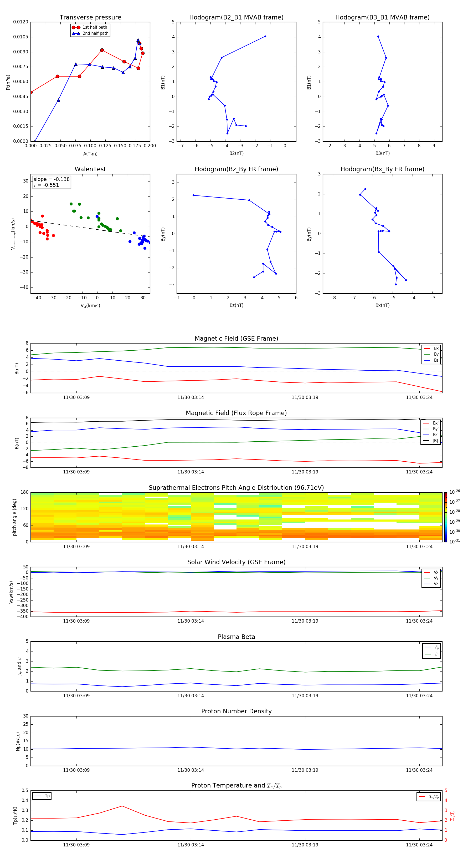
Task: Click the 'Np(#/cc)' axis label
Action: pos(18,741)
